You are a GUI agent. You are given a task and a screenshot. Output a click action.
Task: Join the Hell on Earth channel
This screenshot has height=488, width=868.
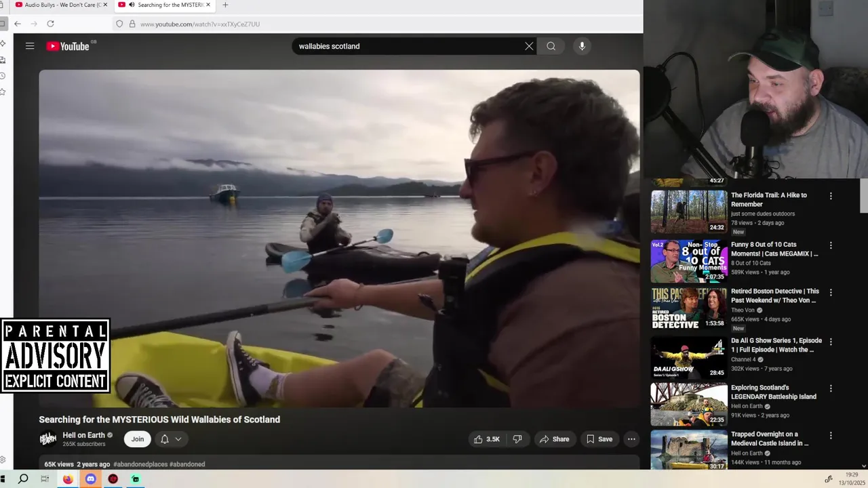(x=138, y=439)
